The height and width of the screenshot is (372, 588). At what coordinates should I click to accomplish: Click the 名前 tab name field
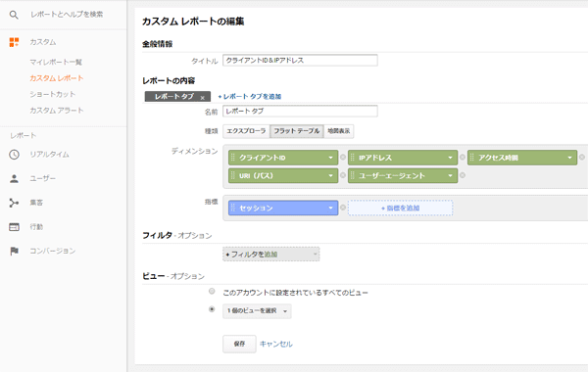click(x=300, y=112)
